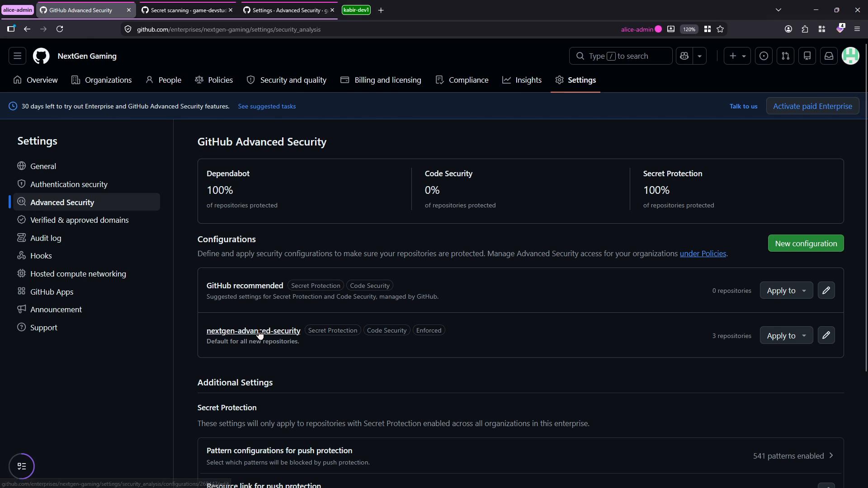Screen dimensions: 868x488
Task: Open Verified & approved domains
Action: click(x=86, y=220)
